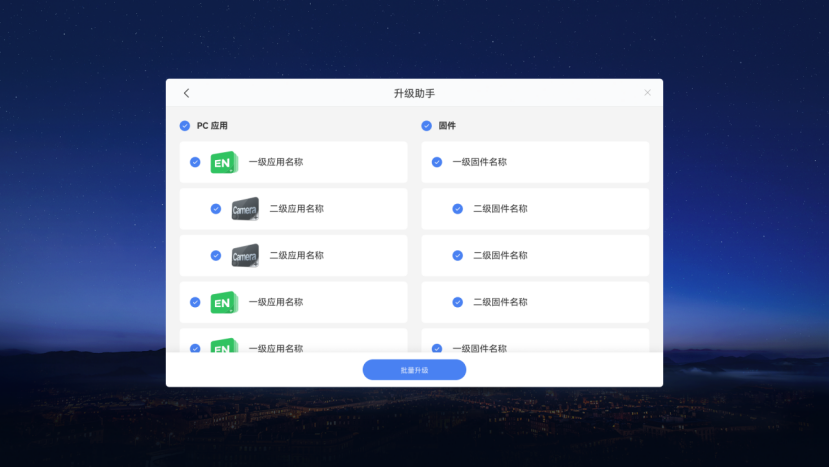Toggle the PC 应用 select-all checkbox
The height and width of the screenshot is (467, 830).
coord(185,126)
